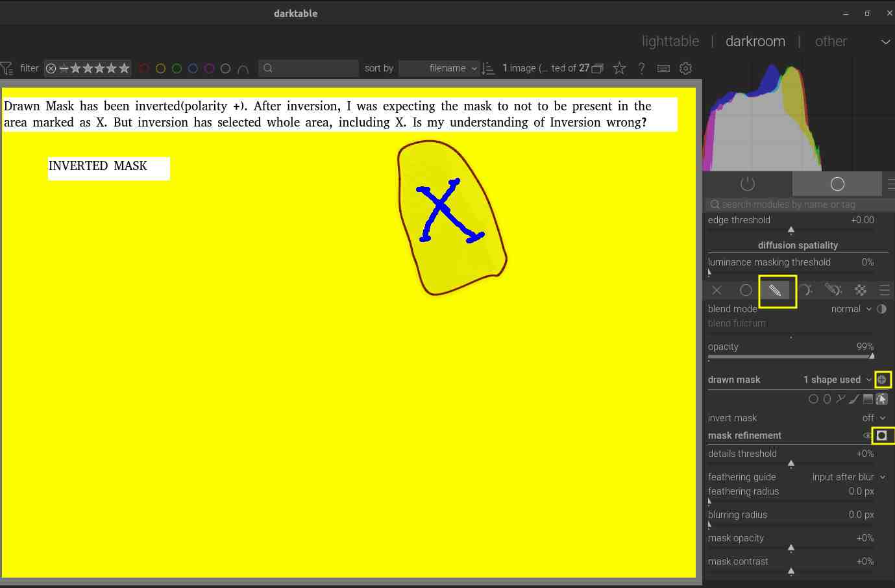
Task: Toggle display mask yellow overlay button
Action: (x=881, y=435)
